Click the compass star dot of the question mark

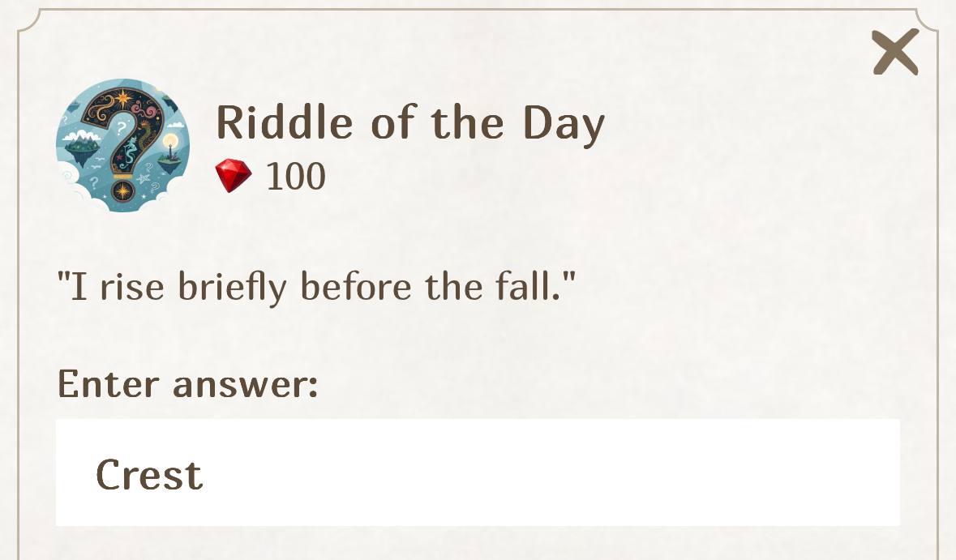pyautogui.click(x=122, y=191)
